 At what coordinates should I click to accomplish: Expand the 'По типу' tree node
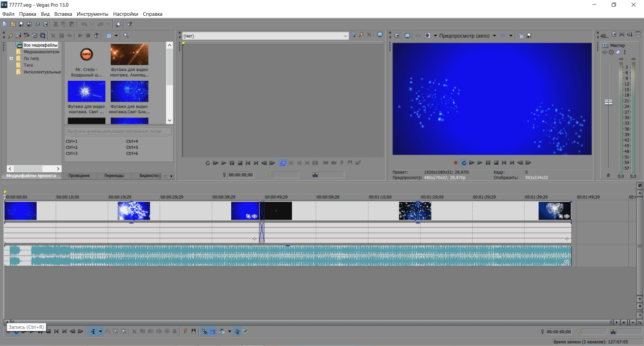pos(11,58)
